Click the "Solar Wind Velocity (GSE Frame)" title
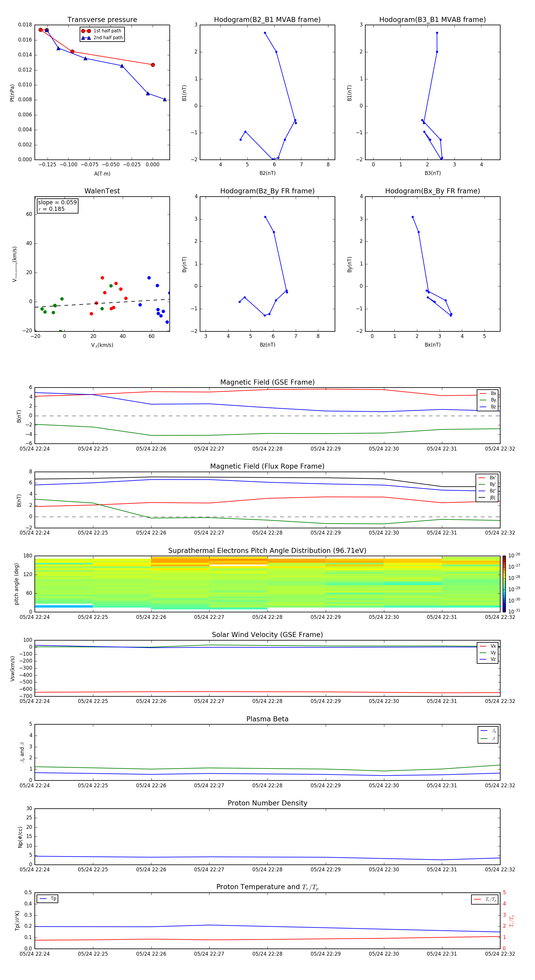535x980 pixels. click(x=267, y=635)
